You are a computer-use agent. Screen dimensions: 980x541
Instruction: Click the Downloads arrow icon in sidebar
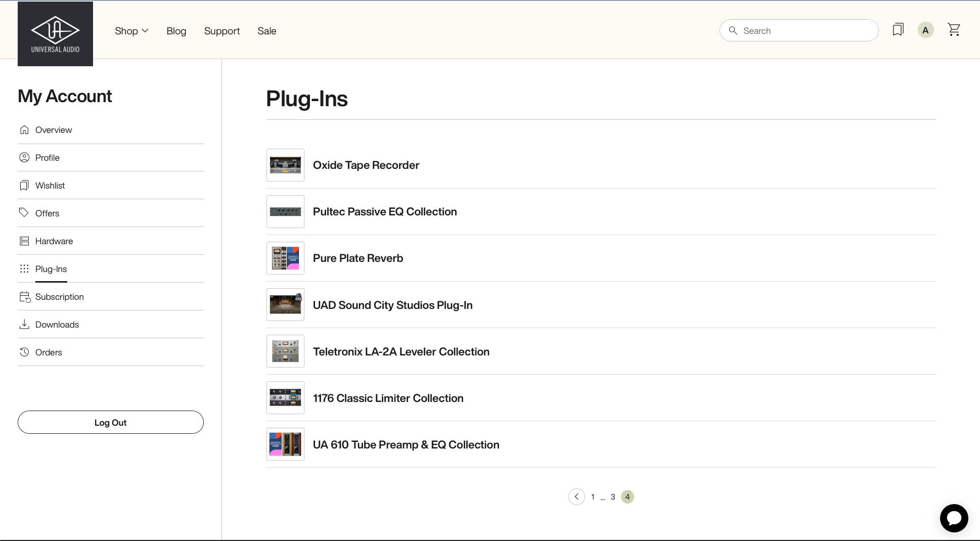click(x=24, y=324)
